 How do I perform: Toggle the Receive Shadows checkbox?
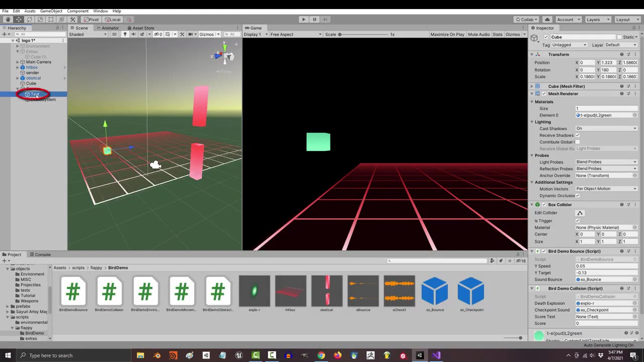pyautogui.click(x=578, y=135)
